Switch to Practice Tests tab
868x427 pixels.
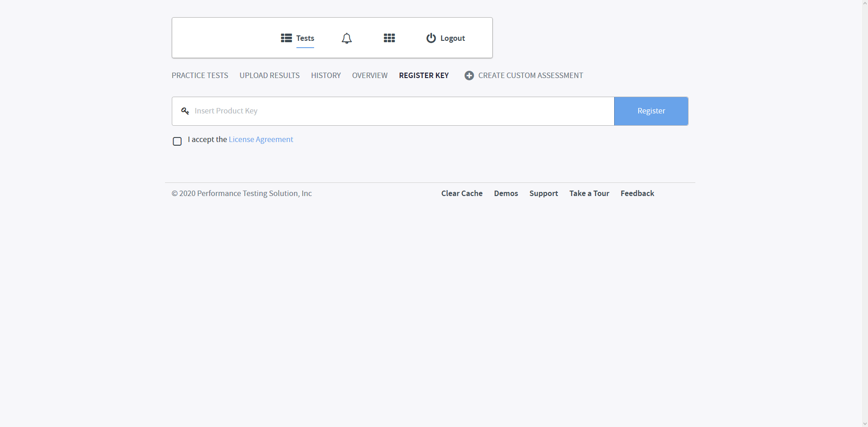[x=200, y=75]
